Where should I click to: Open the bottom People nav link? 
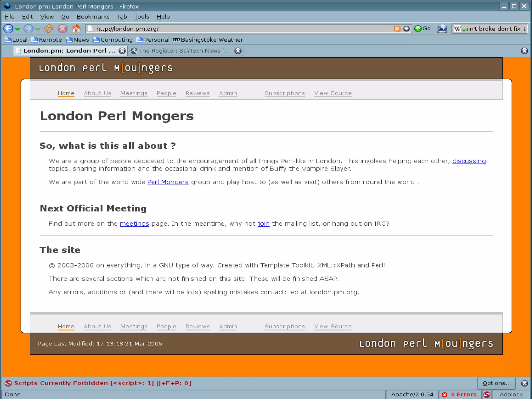[x=166, y=326]
